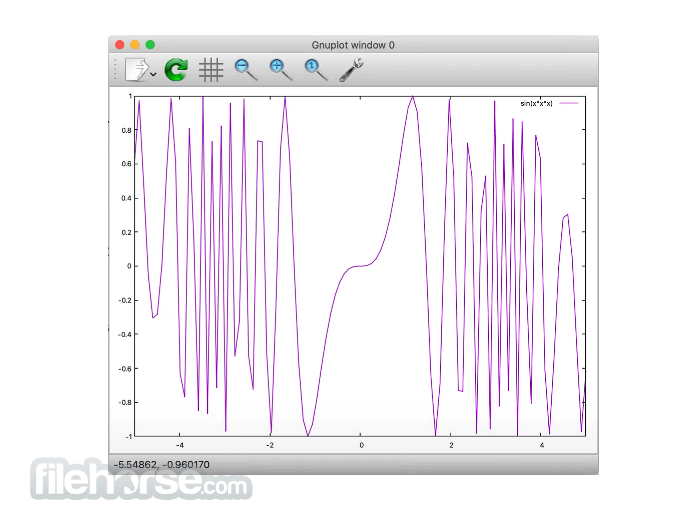
Task: Open the export options dropdown arrow
Action: click(x=153, y=74)
